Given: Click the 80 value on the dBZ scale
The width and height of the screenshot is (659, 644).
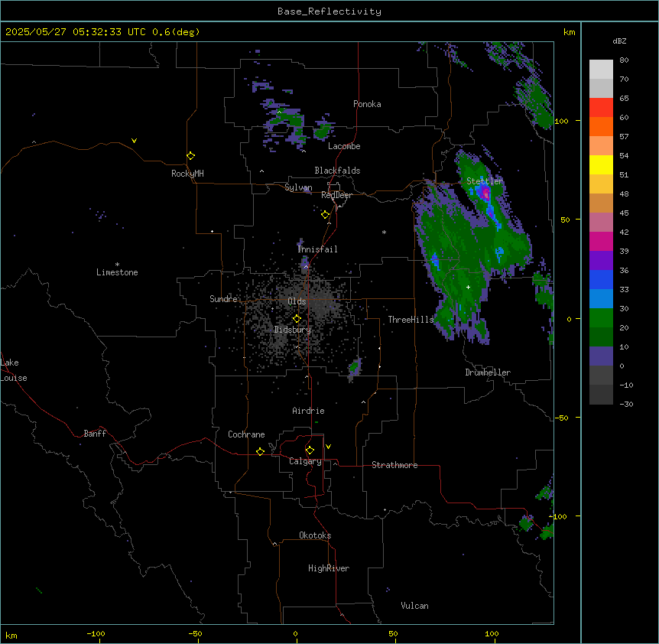Looking at the screenshot, I should 624,60.
